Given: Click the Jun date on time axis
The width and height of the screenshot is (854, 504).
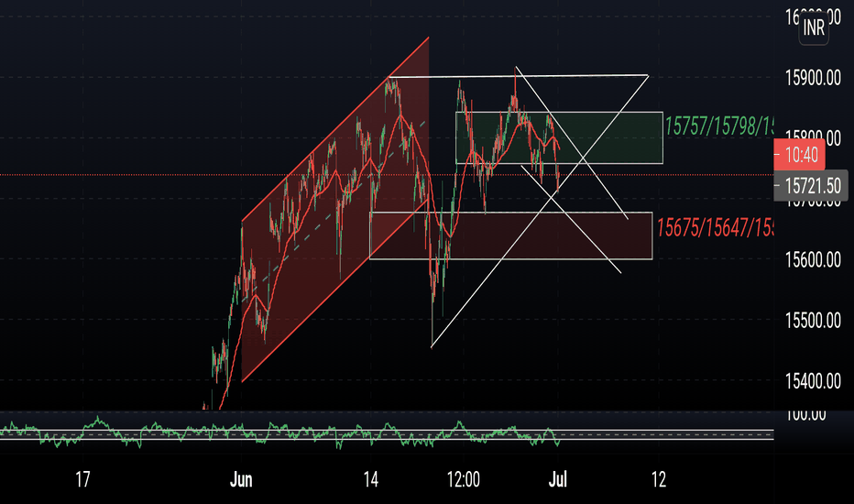Looking at the screenshot, I should 241,479.
